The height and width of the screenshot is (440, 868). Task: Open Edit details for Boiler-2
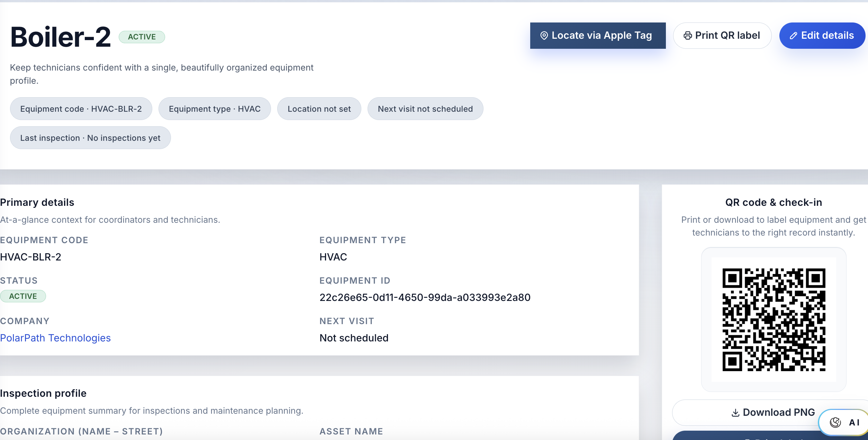822,35
